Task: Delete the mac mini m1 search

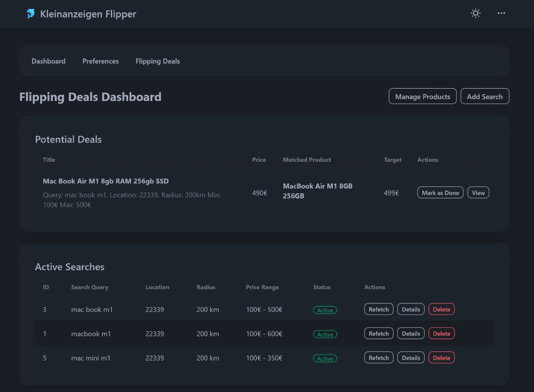Action: tap(442, 358)
